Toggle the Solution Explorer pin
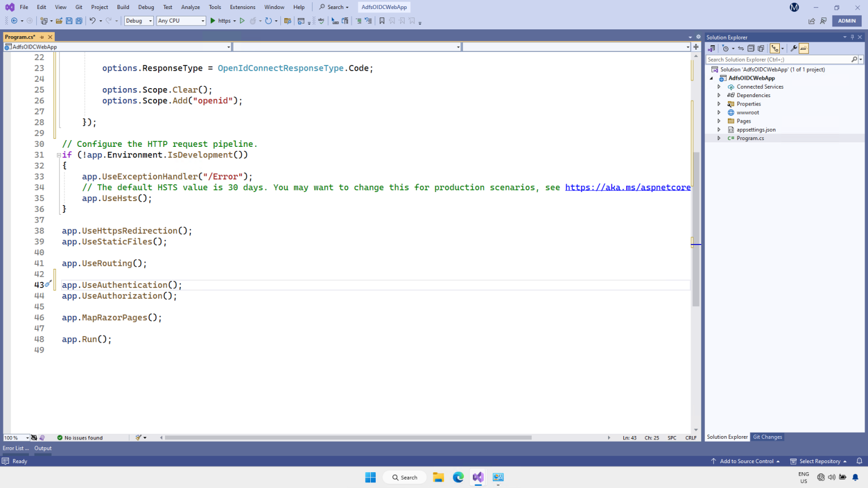Viewport: 868px width, 488px height. tap(852, 37)
